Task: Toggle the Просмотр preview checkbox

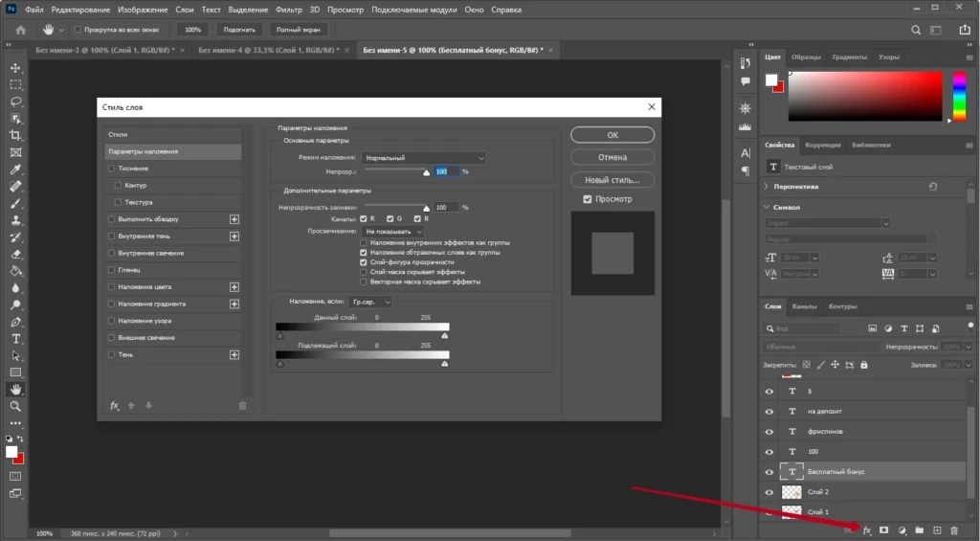Action: (588, 199)
